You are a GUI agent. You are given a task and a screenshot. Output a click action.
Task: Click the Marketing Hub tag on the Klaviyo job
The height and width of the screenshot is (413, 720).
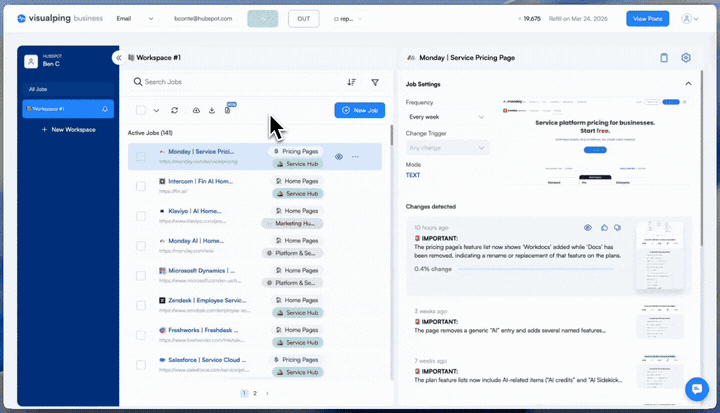292,223
